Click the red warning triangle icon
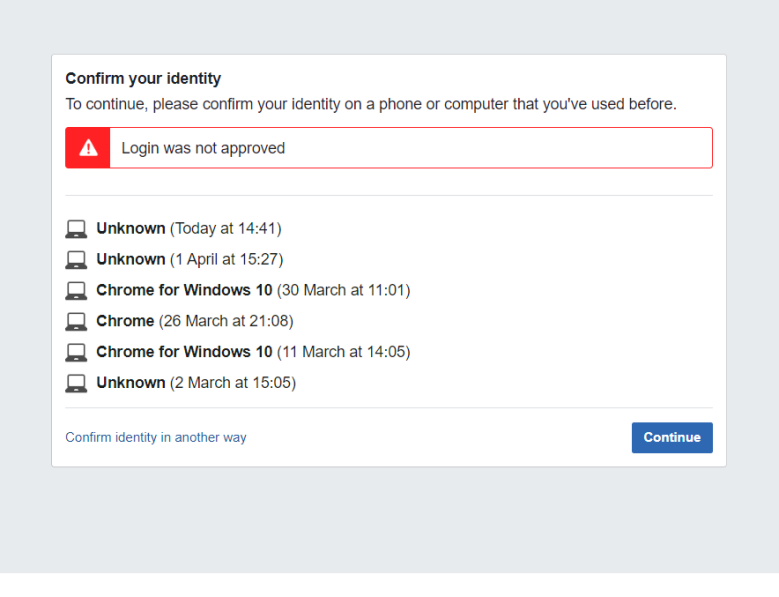Image resolution: width=779 pixels, height=597 pixels. click(88, 148)
